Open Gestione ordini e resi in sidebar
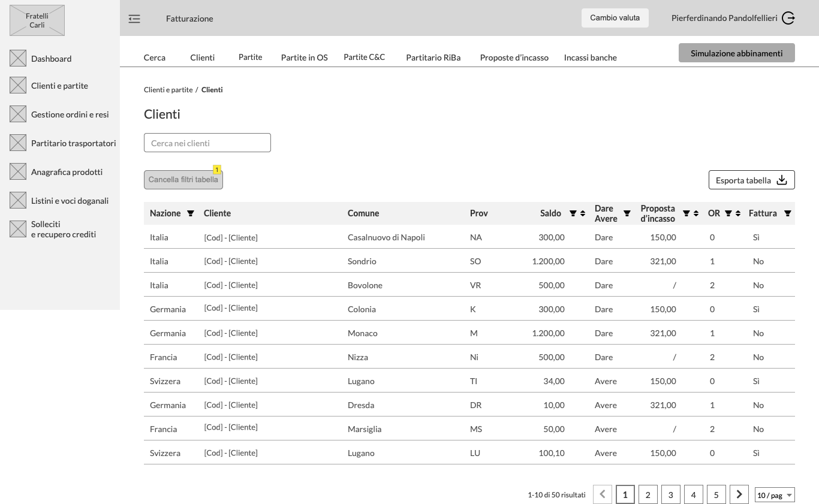Viewport: 819px width, 504px height. click(x=70, y=114)
